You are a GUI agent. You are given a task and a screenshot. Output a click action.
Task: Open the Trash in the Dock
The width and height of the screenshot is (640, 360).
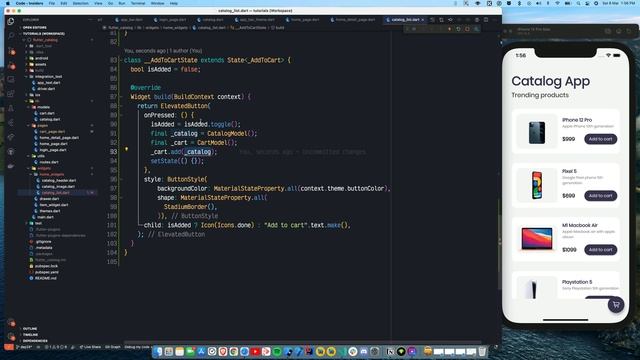[x=482, y=351]
